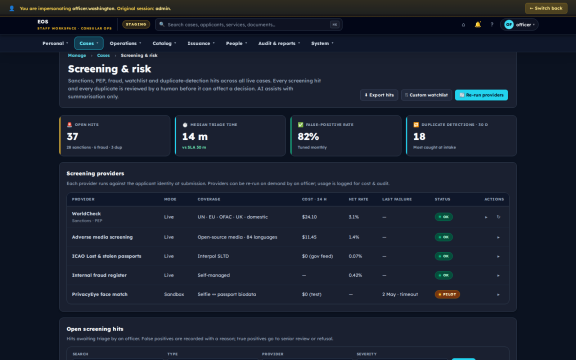Click the EOS staff workspace logo
576x360 pixels.
tap(74, 25)
